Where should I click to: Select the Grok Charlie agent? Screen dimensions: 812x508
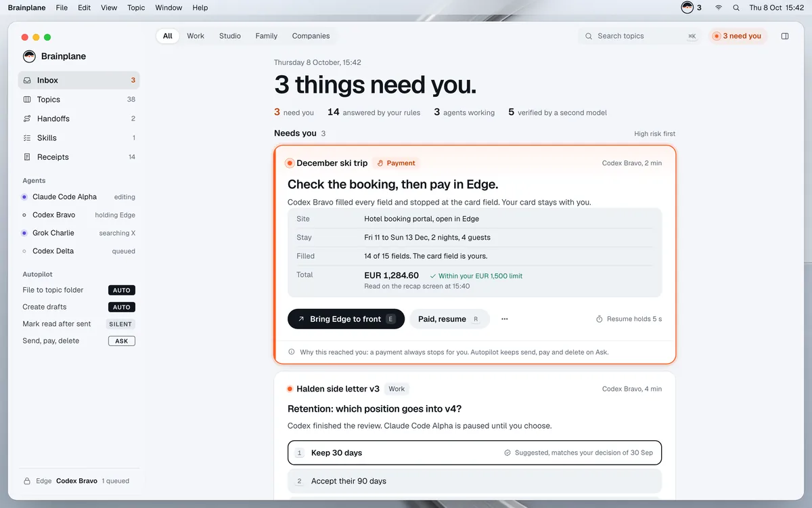click(78, 233)
